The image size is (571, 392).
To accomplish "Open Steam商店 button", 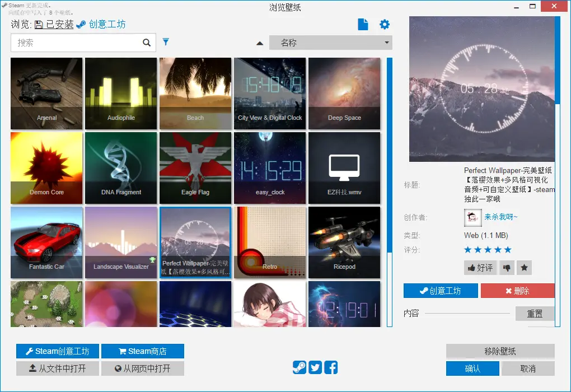I will tap(143, 351).
